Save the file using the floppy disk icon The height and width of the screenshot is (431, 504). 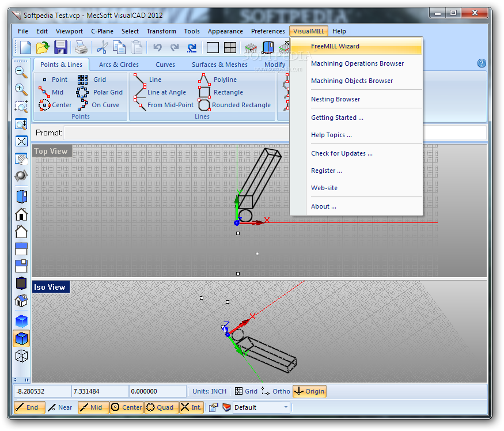[60, 48]
